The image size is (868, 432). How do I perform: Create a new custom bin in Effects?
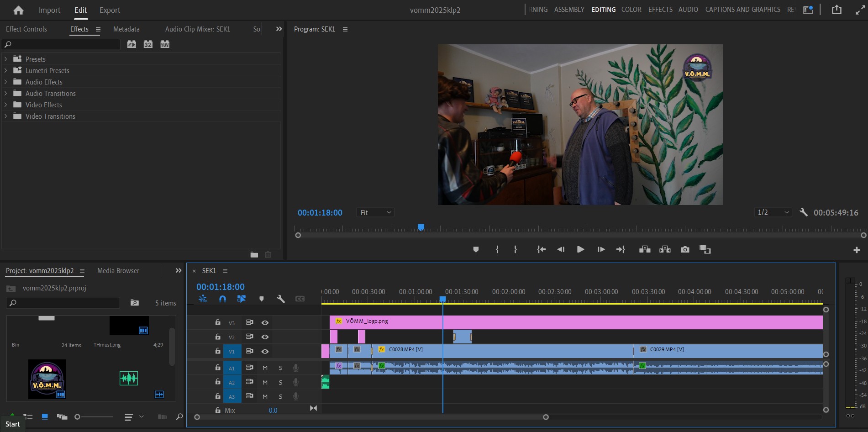pos(254,255)
